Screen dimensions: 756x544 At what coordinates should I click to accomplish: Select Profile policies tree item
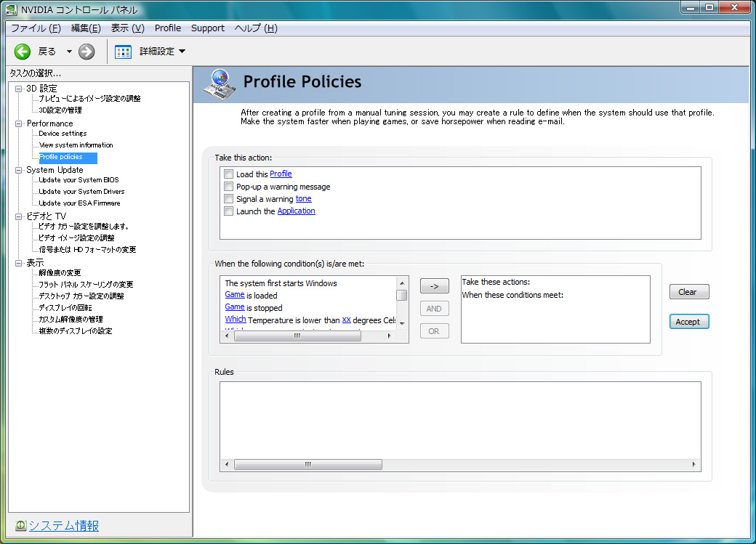pyautogui.click(x=68, y=158)
